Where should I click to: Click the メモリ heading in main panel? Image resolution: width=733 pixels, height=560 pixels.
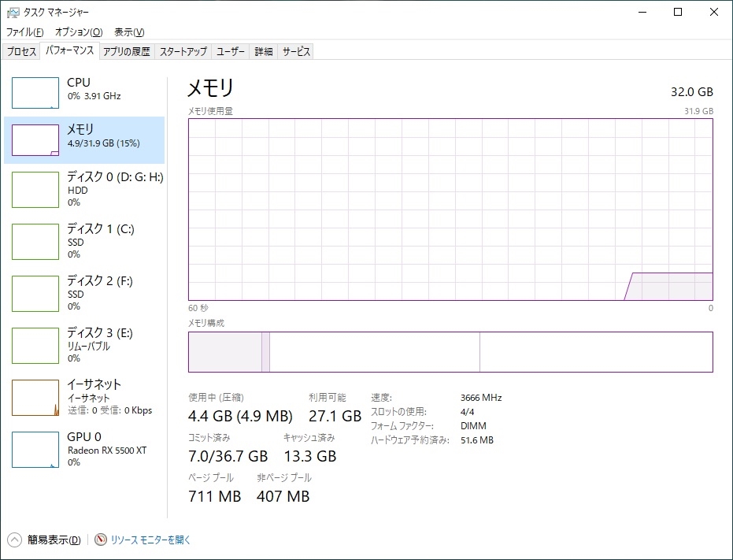pyautogui.click(x=210, y=88)
